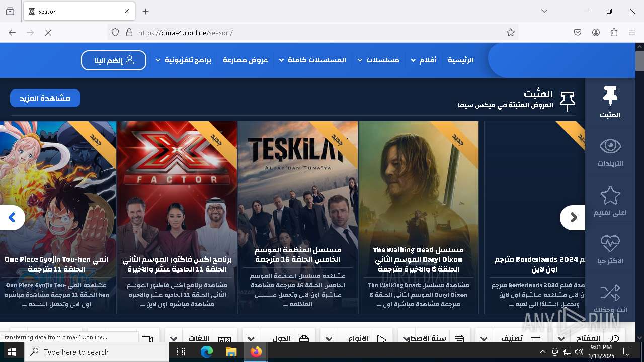
Task: Open the One Piece Gyojin Tou-hen card
Action: [x=58, y=217]
